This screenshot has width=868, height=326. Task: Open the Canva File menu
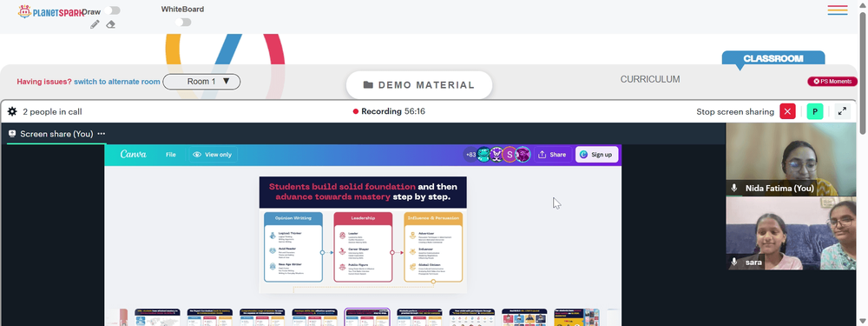tap(170, 155)
